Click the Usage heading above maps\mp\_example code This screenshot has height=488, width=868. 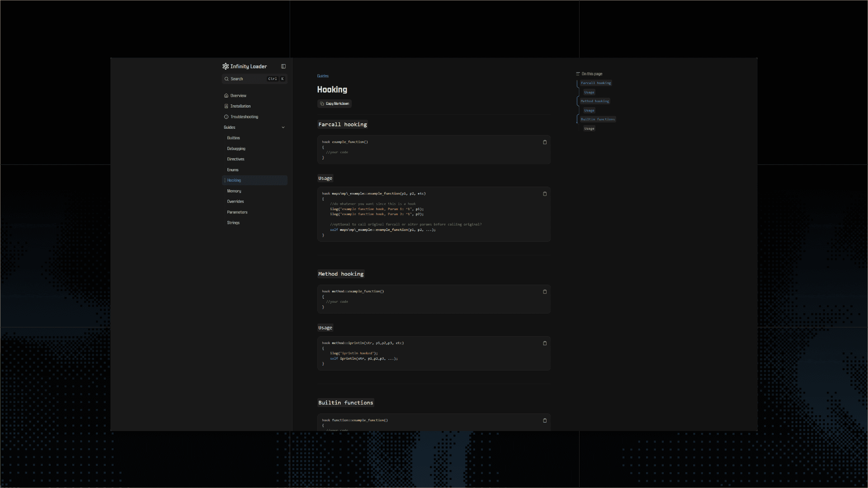coord(325,178)
